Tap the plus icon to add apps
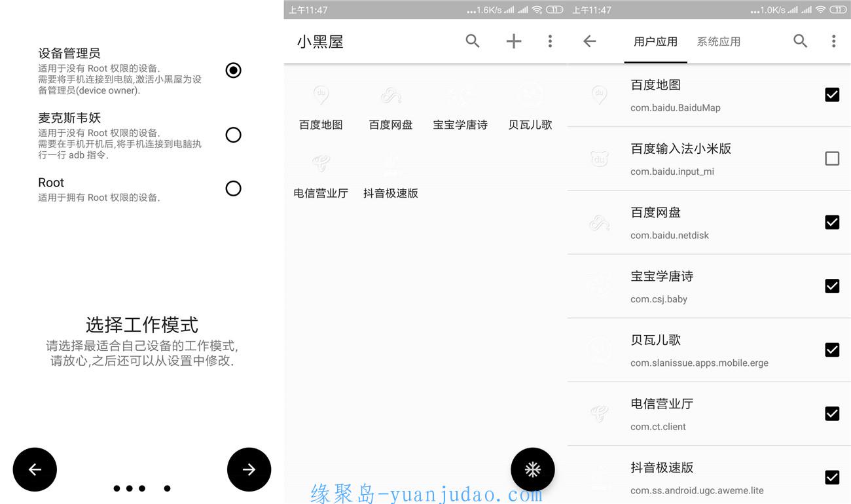Viewport: 851px width, 504px height. [514, 41]
